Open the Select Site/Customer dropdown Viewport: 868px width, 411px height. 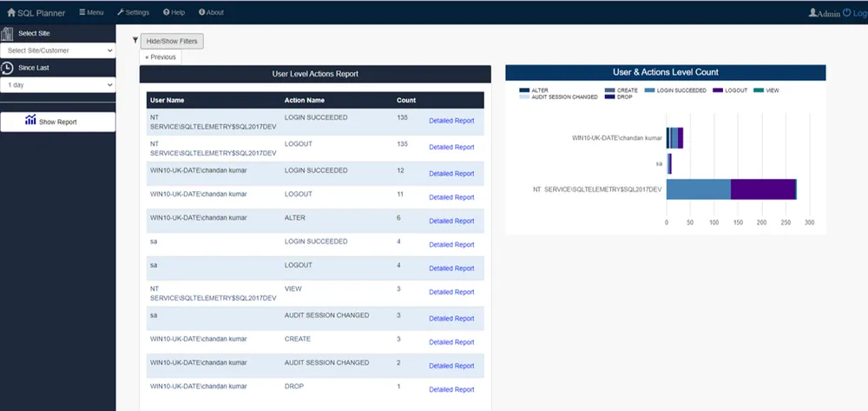point(58,50)
